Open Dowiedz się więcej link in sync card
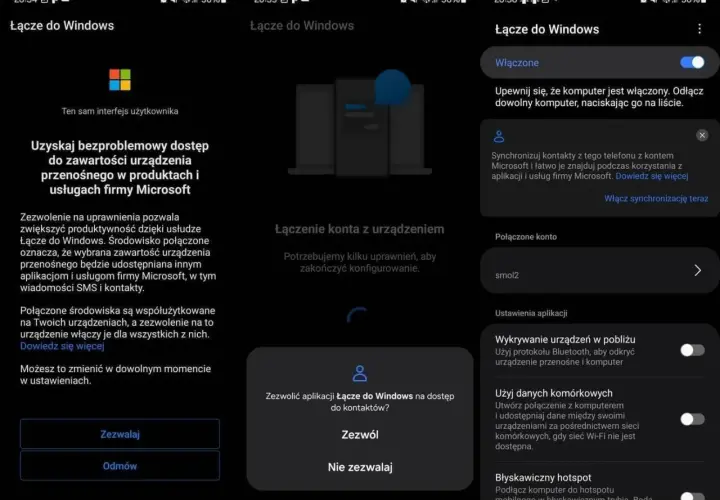 (652, 176)
